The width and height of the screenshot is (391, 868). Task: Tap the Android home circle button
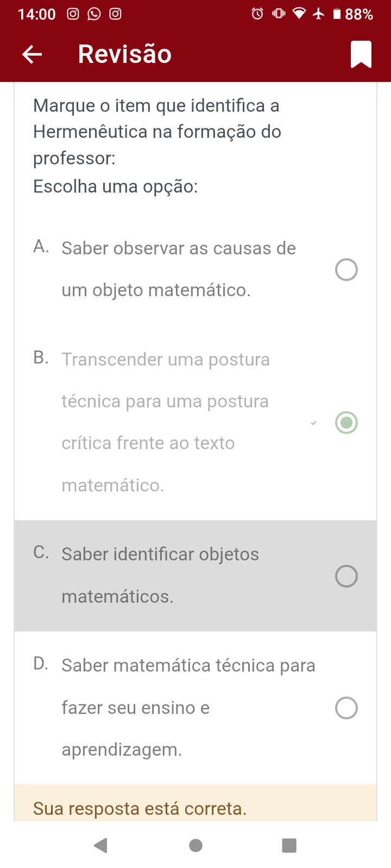click(x=195, y=845)
